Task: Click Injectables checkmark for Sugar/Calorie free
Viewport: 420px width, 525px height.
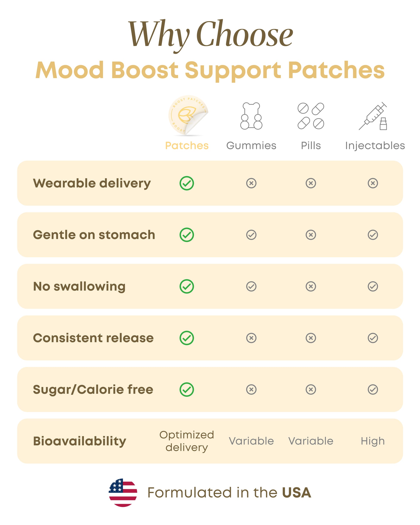Action: (373, 390)
